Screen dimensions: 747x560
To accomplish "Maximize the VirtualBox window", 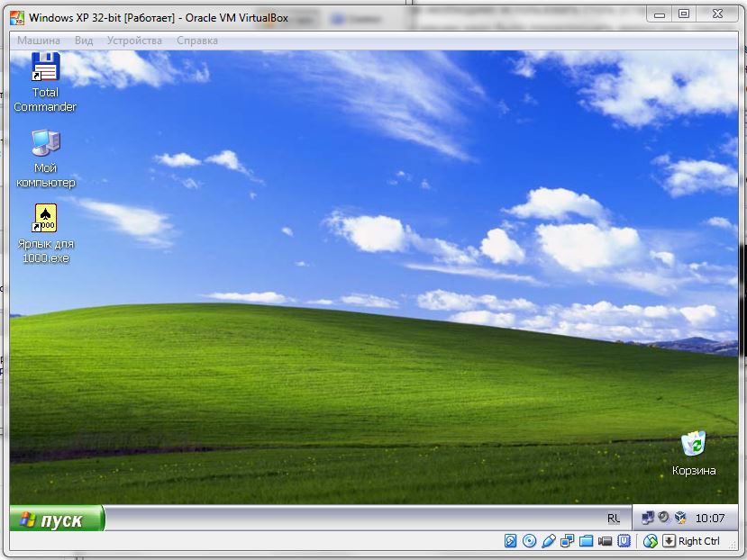I will point(684,14).
